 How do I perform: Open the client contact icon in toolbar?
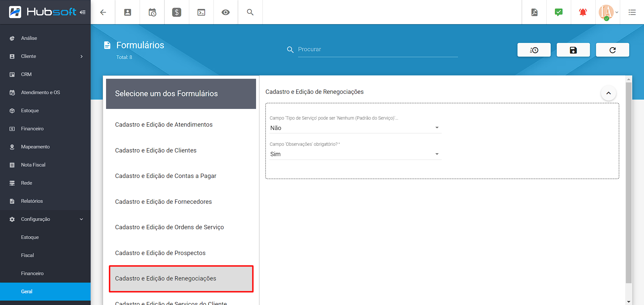(x=128, y=12)
